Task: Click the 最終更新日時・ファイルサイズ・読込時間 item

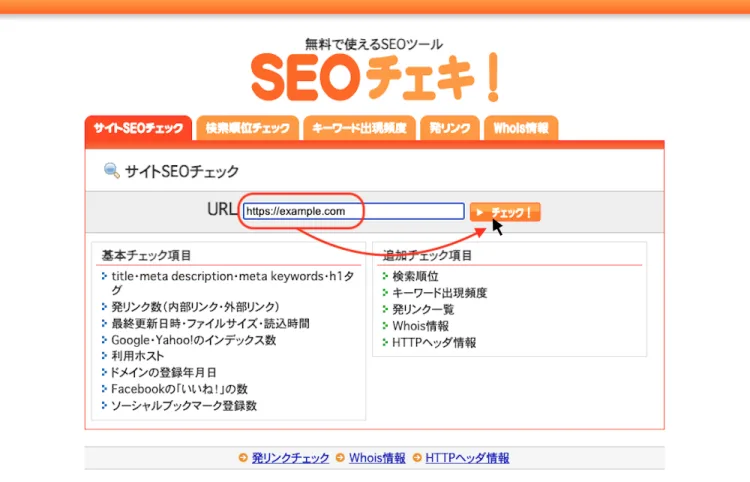Action: [210, 323]
